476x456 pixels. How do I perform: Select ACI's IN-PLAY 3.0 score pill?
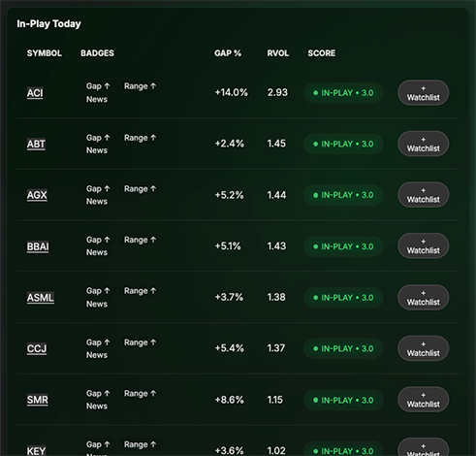343,93
